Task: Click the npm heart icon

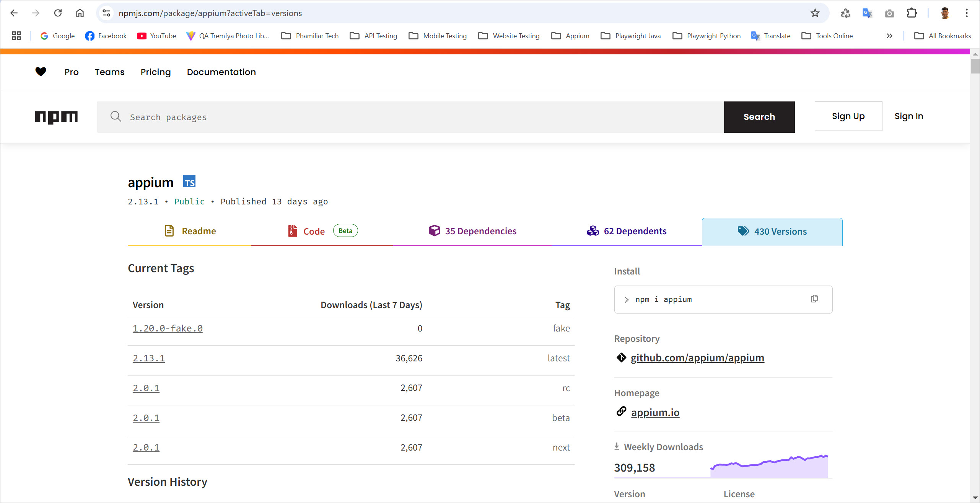Action: pos(41,72)
